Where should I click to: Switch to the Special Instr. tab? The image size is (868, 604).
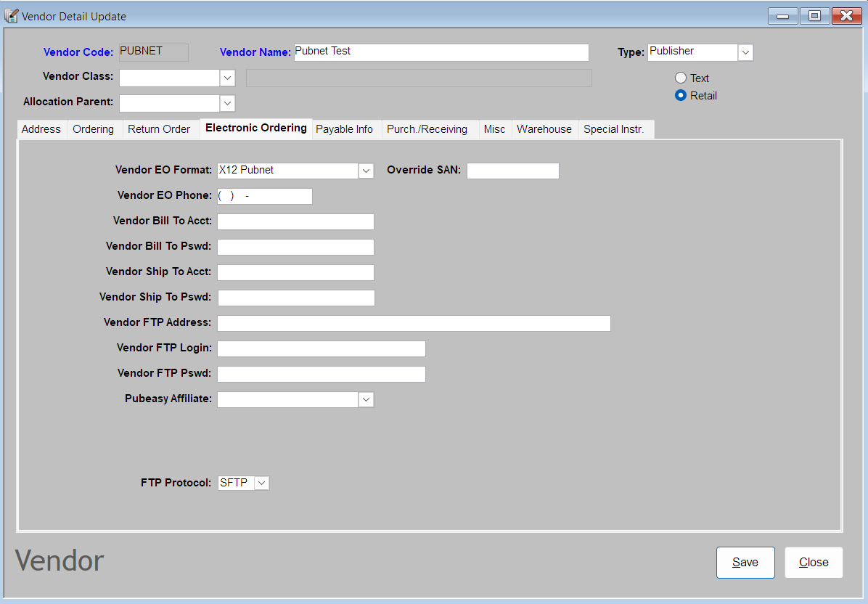615,129
